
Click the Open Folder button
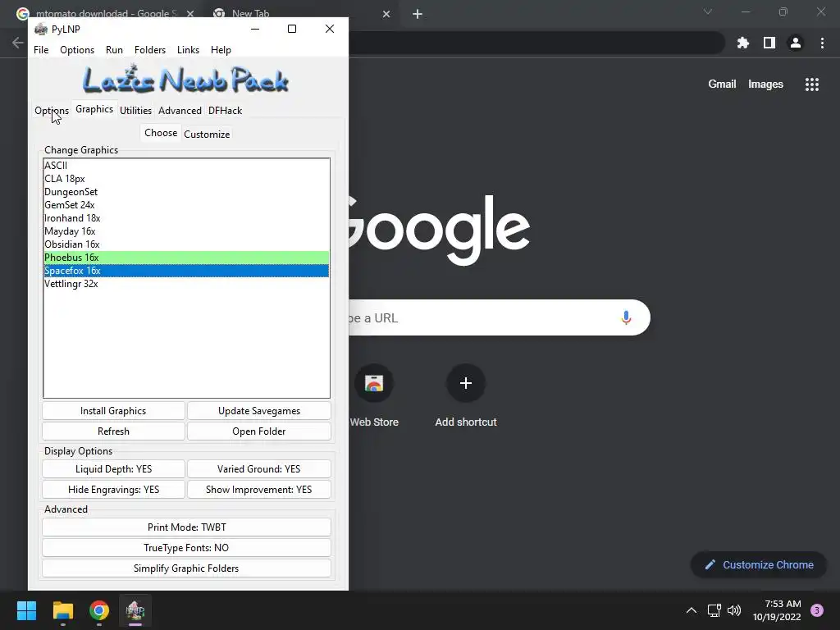(258, 431)
